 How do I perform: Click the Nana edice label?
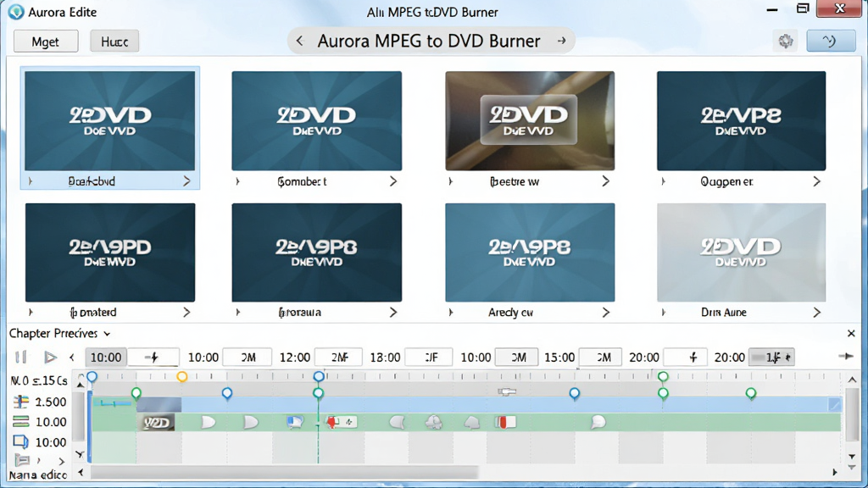(37, 475)
